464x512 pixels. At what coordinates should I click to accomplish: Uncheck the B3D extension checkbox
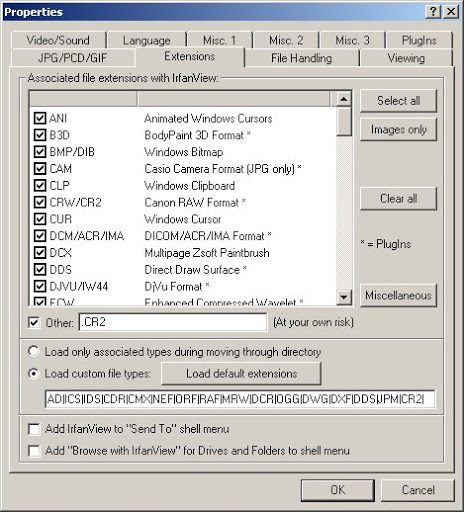[x=40, y=135]
